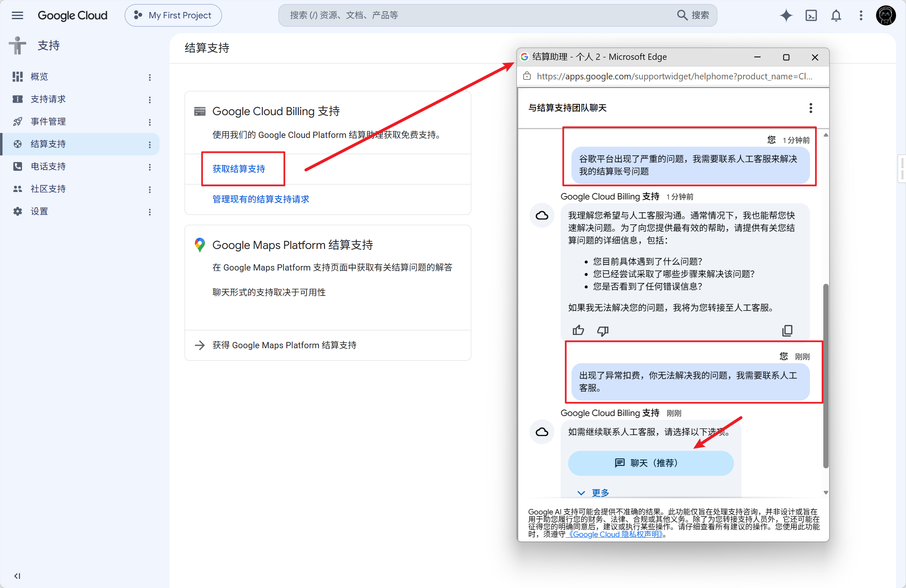
Task: Give thumbs down to the billing reply
Action: 603,330
